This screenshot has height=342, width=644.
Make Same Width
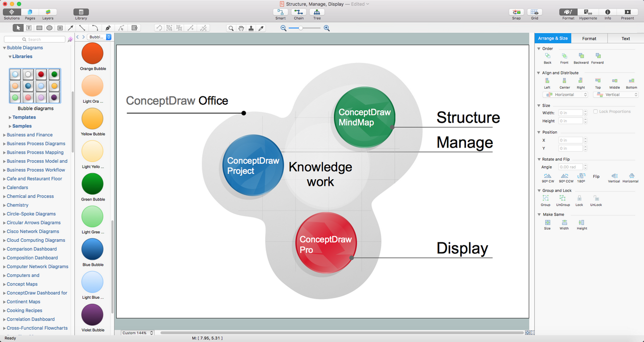click(564, 225)
